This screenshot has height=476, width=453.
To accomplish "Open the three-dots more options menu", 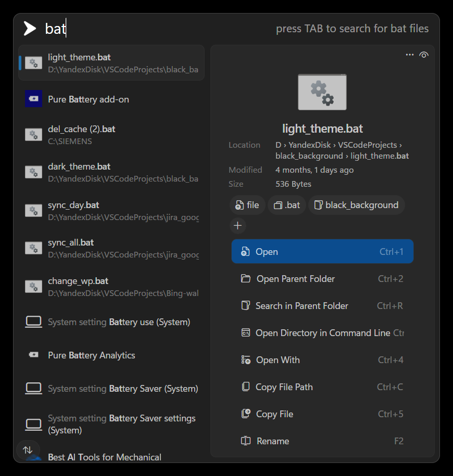I will (x=410, y=55).
